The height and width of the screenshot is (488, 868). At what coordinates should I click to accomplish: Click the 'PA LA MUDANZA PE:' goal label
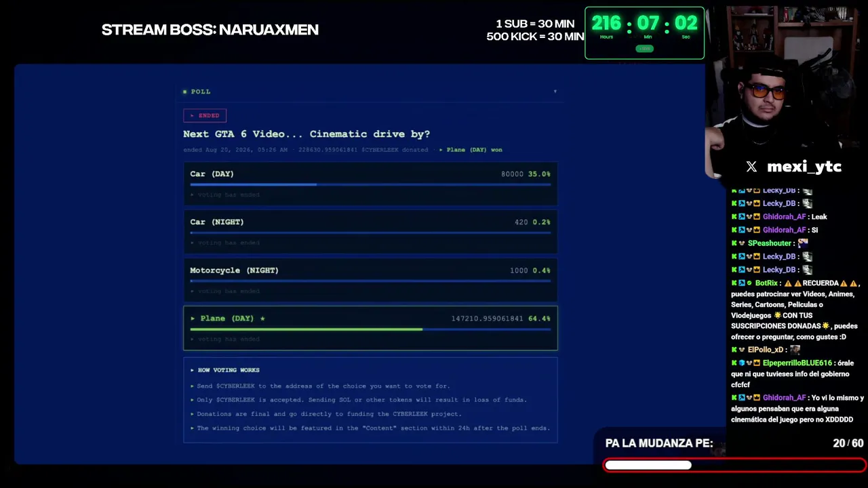click(x=659, y=443)
